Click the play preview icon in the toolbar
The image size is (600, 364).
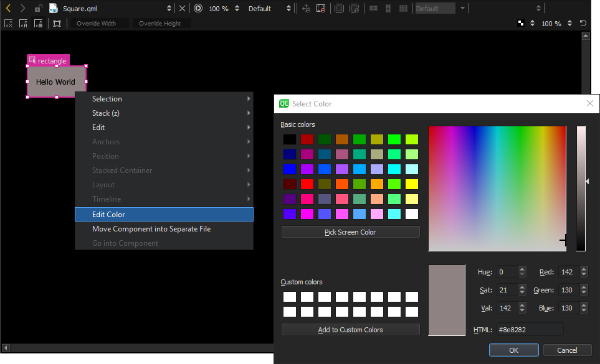click(x=198, y=9)
